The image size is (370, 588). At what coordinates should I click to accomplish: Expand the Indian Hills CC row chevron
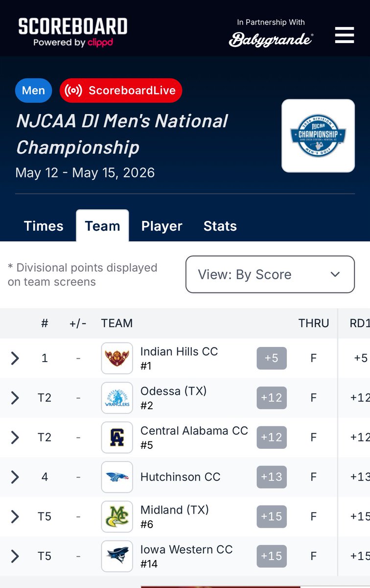tap(15, 358)
